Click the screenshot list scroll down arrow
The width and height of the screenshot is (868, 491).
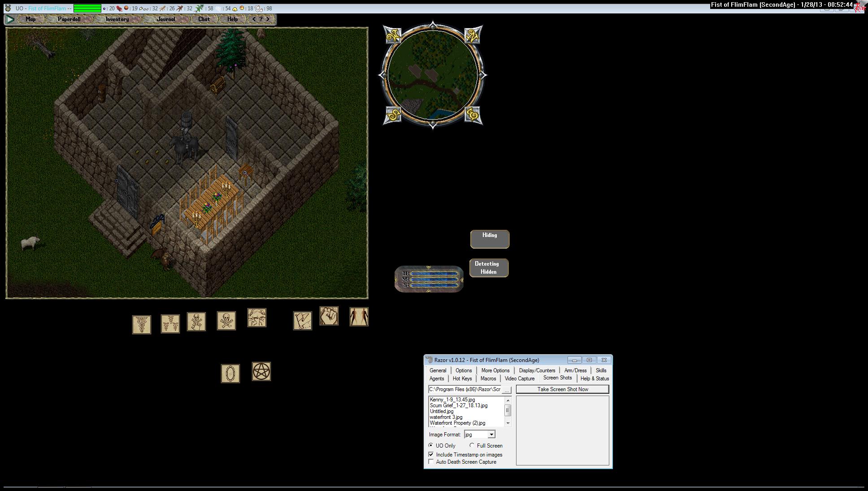[508, 423]
